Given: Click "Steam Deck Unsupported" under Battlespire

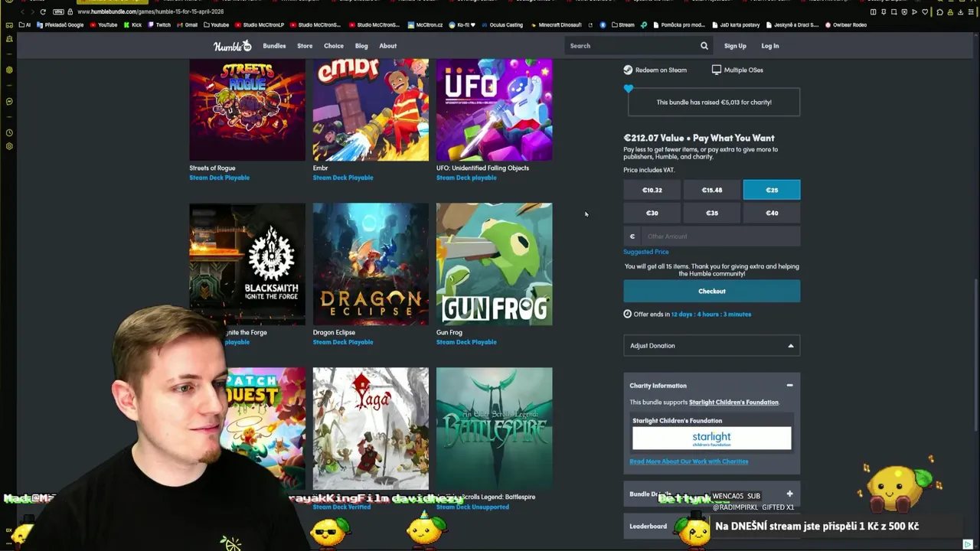Looking at the screenshot, I should coord(472,507).
